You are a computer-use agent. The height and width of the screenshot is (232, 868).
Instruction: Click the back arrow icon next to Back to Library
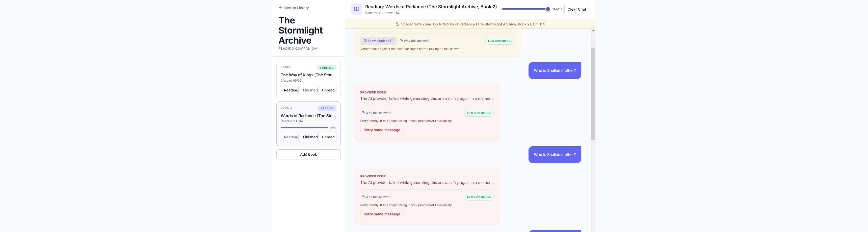pos(280,8)
